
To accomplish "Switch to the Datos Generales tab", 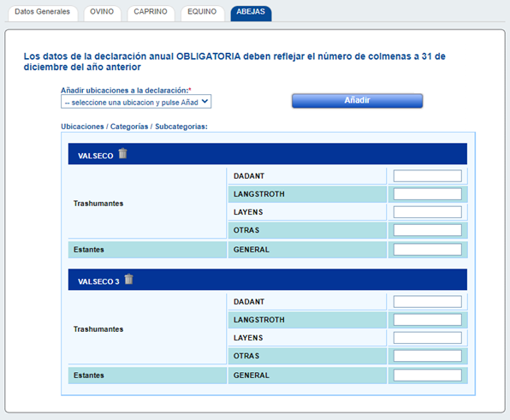I will (43, 13).
